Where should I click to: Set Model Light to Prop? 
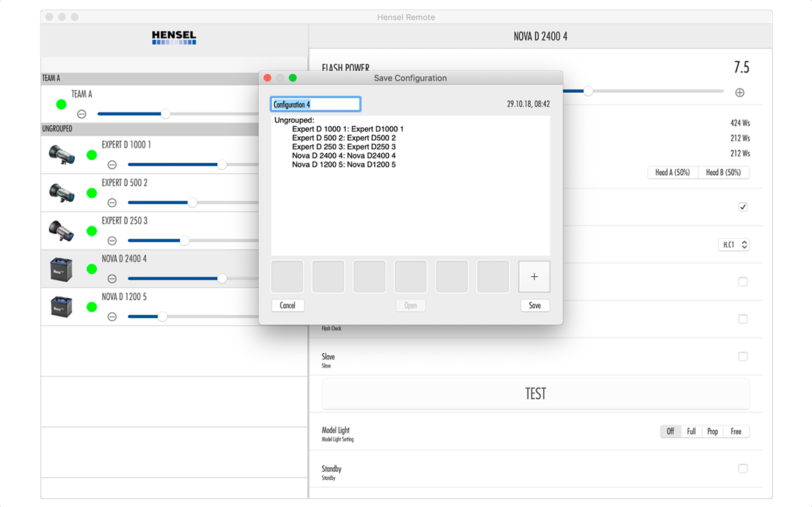tap(712, 431)
